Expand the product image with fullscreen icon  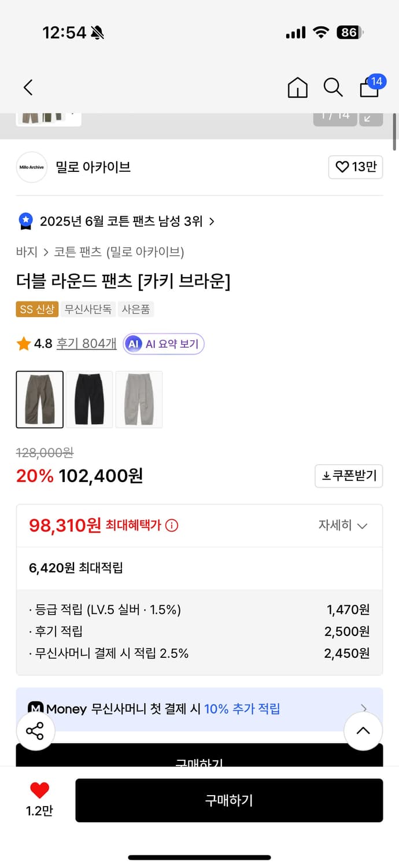coord(371,117)
